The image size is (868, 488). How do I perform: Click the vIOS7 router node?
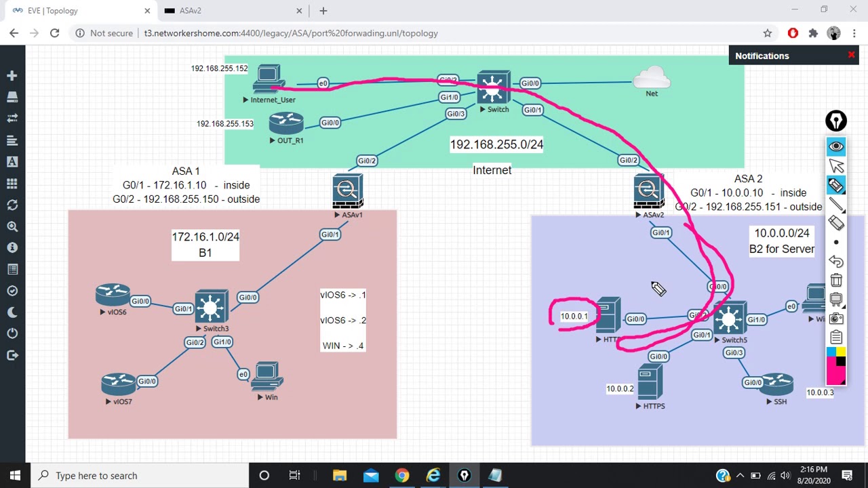click(x=118, y=384)
